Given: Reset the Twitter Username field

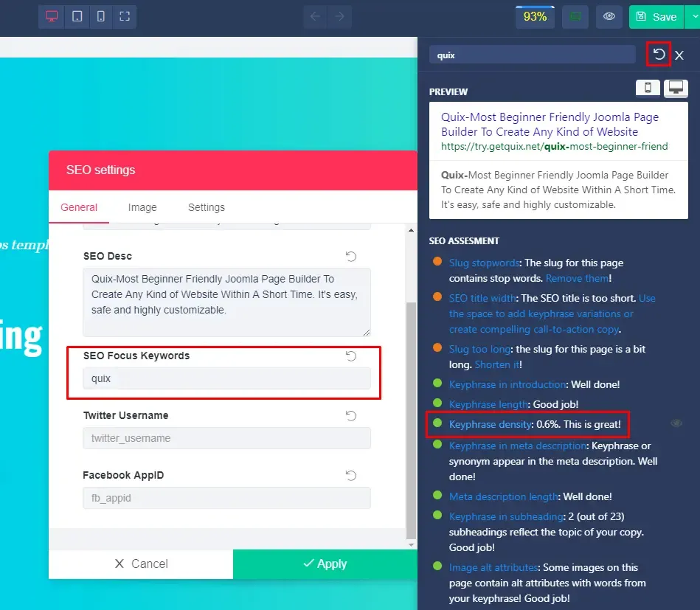Looking at the screenshot, I should point(351,416).
